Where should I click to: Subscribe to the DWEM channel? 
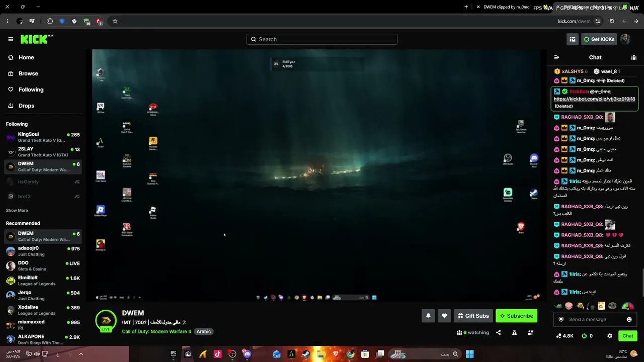click(x=516, y=316)
